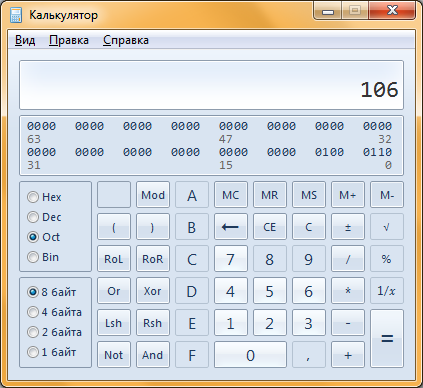Image resolution: width=423 pixels, height=388 pixels.
Task: Select the Dec number base
Action: pos(44,217)
